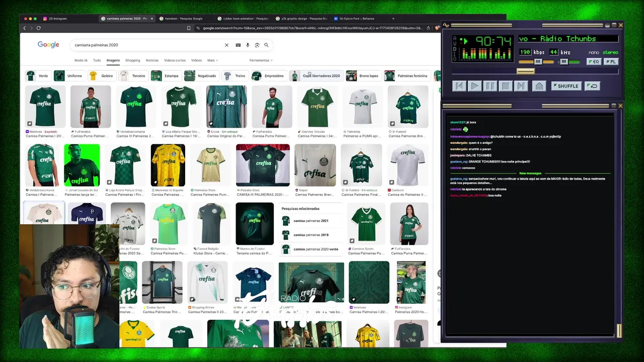Click the share icon in address bar
Screen dimensions: 644x362
(428, 28)
